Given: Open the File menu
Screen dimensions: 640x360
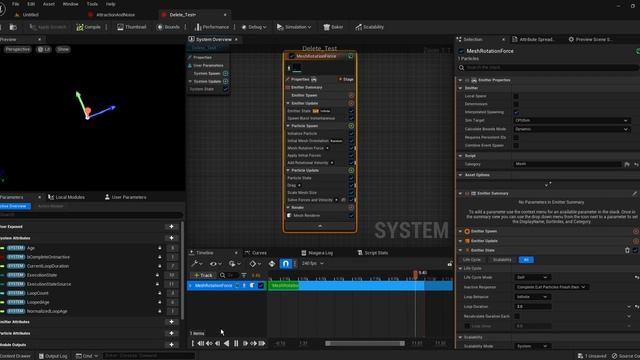Looking at the screenshot, I should click(x=16, y=4).
